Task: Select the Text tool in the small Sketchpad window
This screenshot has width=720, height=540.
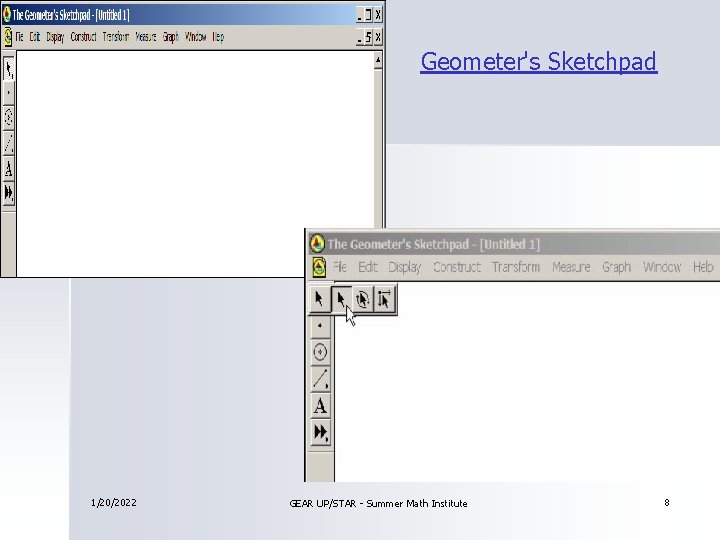Action: pos(9,169)
